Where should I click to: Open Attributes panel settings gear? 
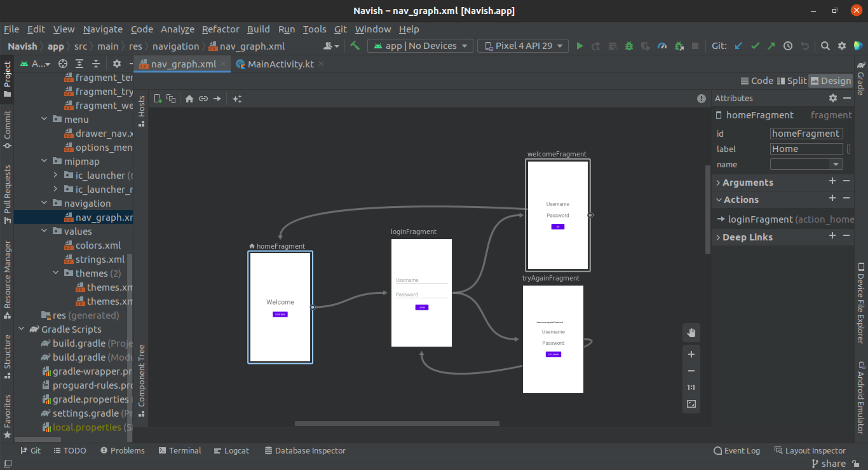click(x=833, y=98)
